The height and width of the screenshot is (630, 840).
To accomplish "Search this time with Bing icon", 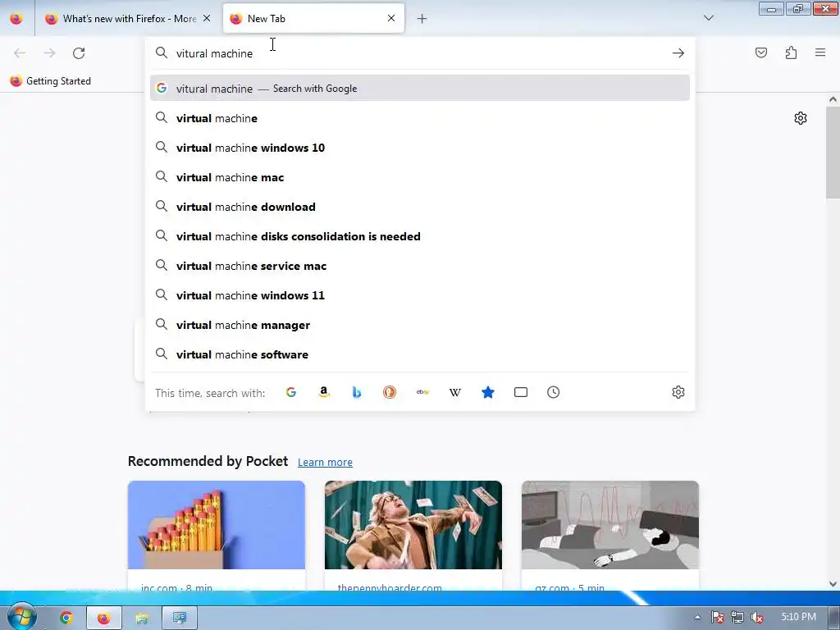I will point(357,392).
